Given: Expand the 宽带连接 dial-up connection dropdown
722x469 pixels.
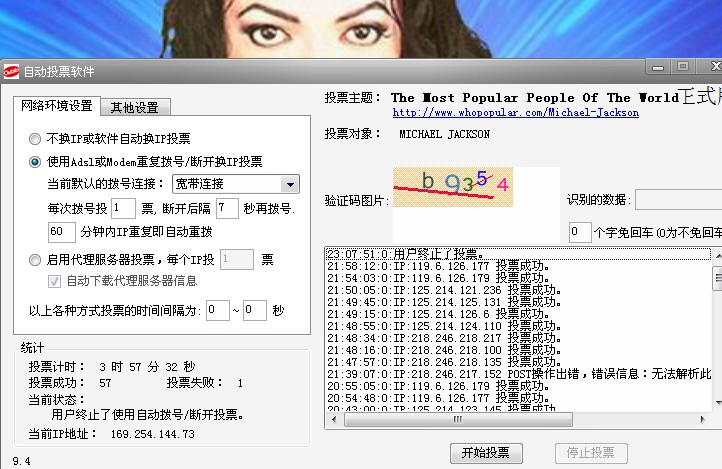Looking at the screenshot, I should coord(289,184).
